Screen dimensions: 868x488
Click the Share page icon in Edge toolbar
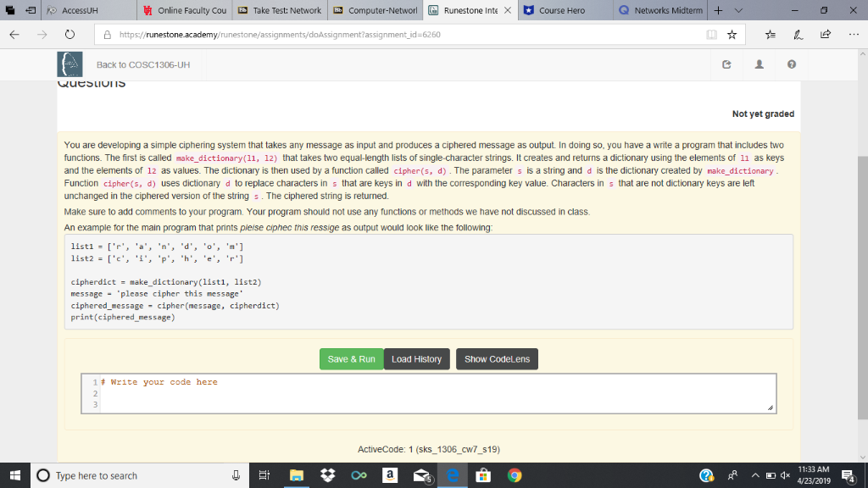click(x=826, y=34)
